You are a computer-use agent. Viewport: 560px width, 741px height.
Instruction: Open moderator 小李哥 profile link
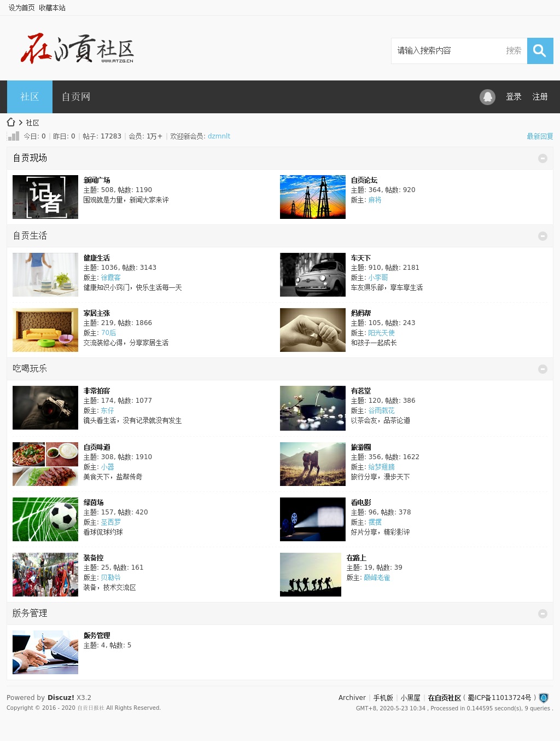(x=378, y=278)
